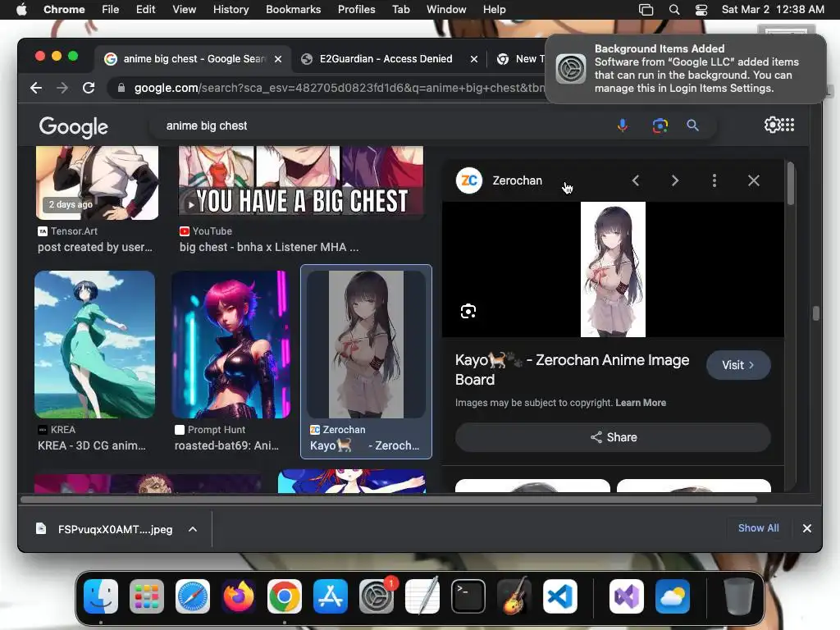
Task: Close the downloads bar
Action: 807,528
